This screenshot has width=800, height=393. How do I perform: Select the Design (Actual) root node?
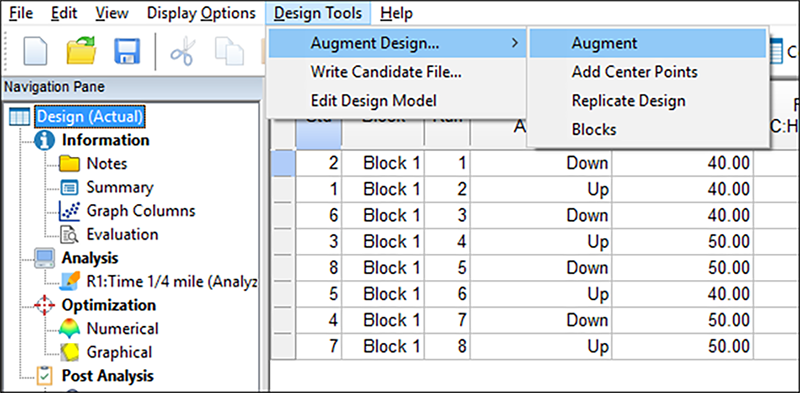click(x=91, y=116)
